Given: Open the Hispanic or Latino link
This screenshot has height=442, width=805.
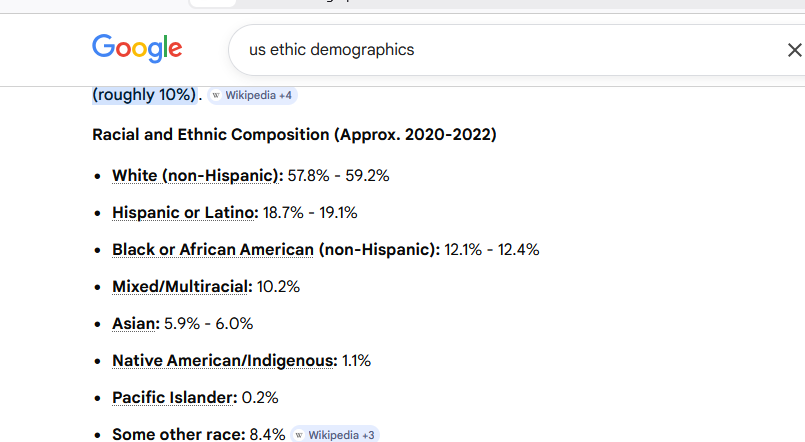Looking at the screenshot, I should click(185, 212).
